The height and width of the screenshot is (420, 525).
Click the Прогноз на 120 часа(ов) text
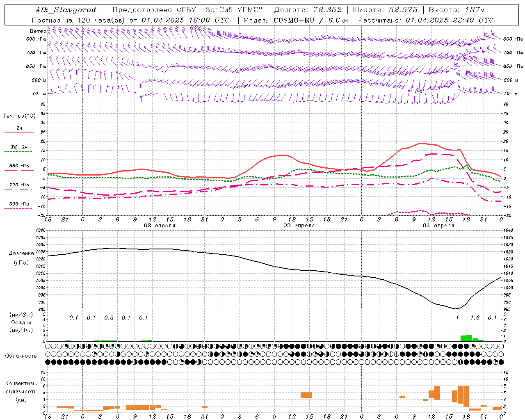click(x=78, y=20)
